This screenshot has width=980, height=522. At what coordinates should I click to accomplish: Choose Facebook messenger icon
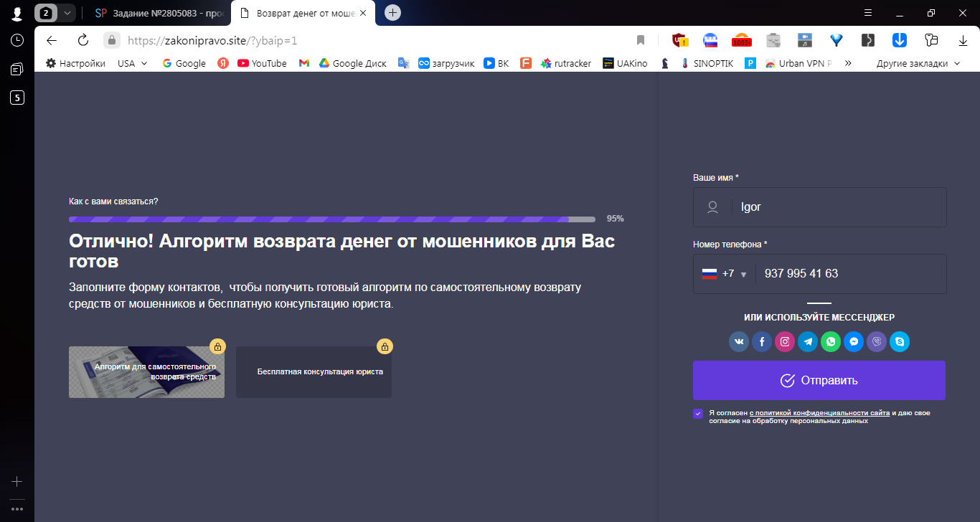pos(762,341)
